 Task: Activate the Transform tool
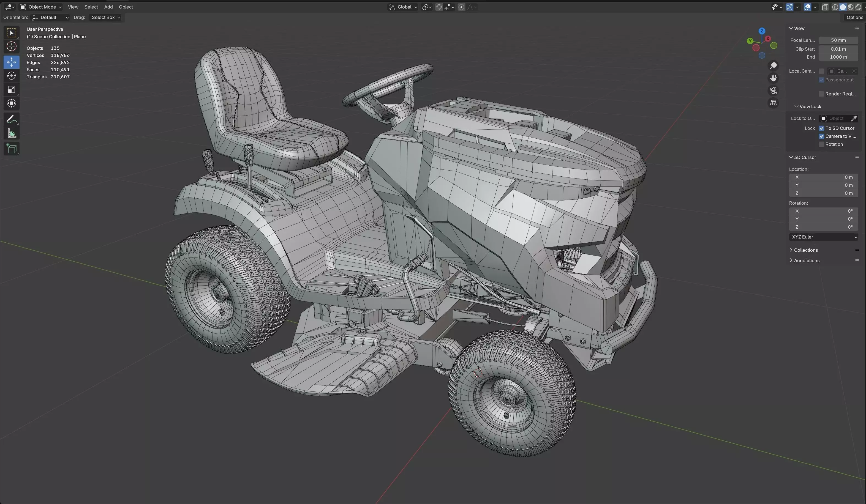click(x=11, y=103)
